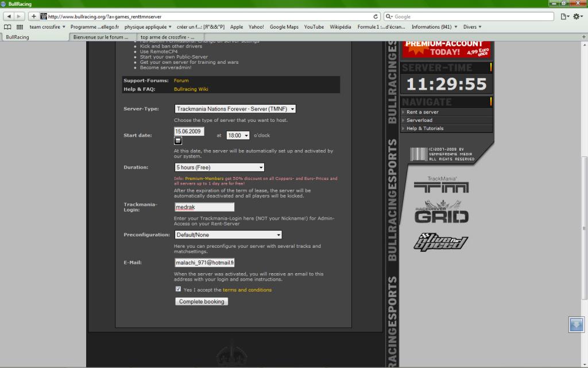Open the Yahoo! bookmark
This screenshot has width=588, height=368.
pyautogui.click(x=256, y=27)
